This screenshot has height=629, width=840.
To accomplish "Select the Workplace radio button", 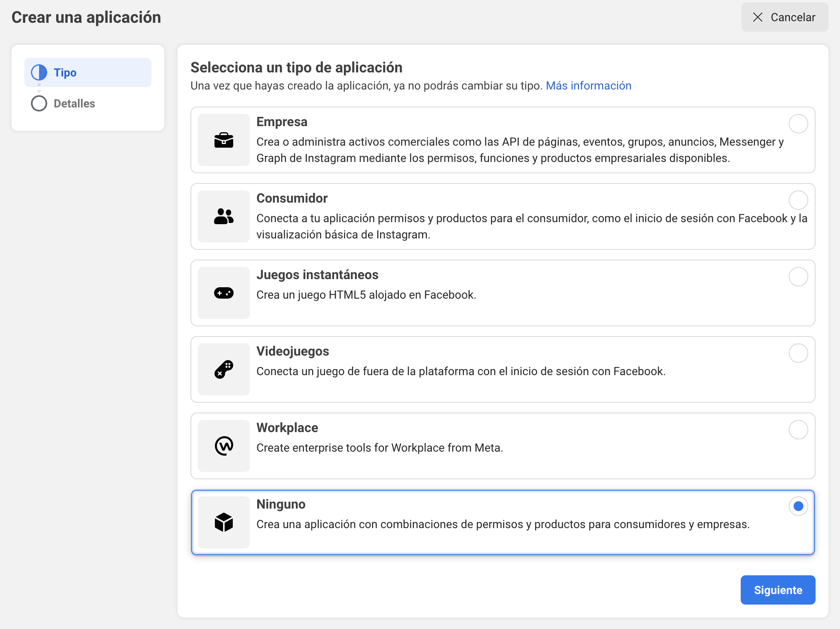I will [x=798, y=430].
